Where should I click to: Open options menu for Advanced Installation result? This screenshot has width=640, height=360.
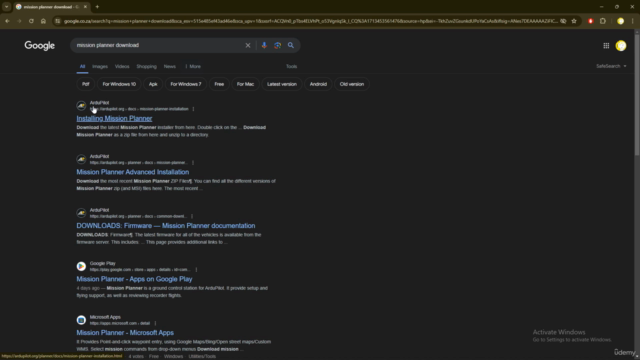(x=193, y=162)
